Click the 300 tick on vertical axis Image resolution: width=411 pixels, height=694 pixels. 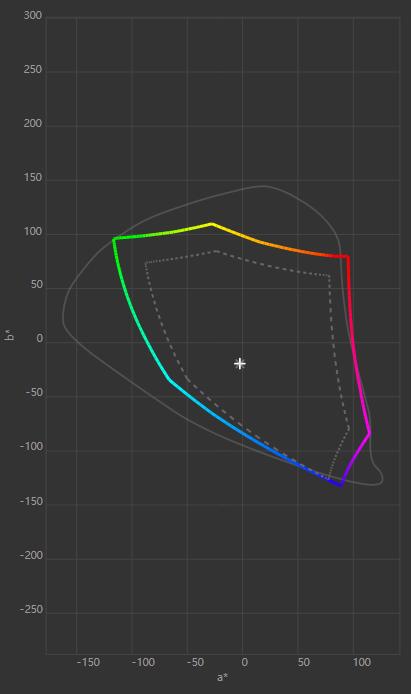click(33, 15)
